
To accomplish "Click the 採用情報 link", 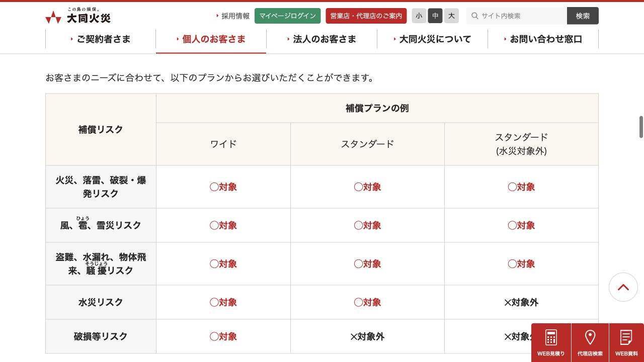I will [233, 16].
